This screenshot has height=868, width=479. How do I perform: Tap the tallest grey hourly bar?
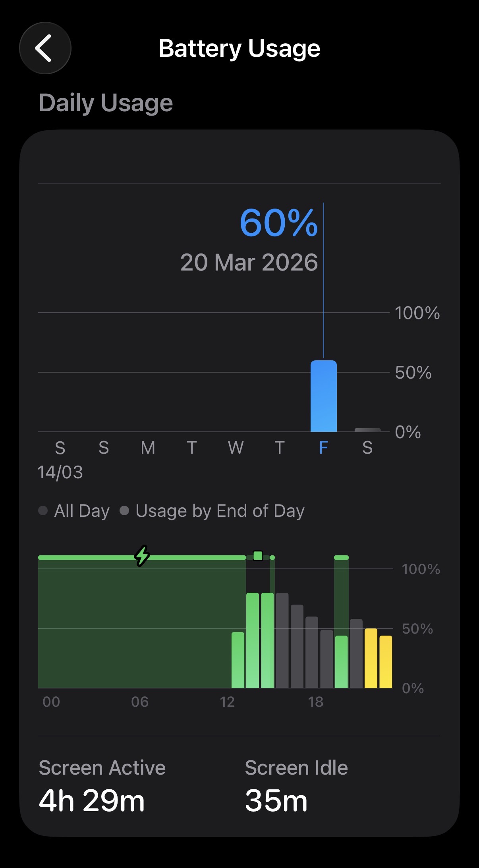pyautogui.click(x=282, y=640)
